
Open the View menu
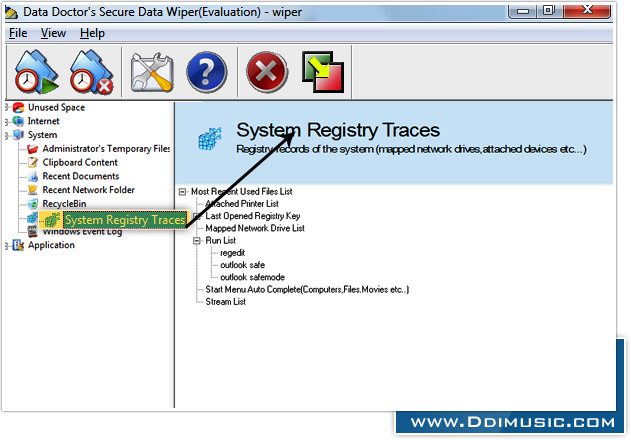53,33
